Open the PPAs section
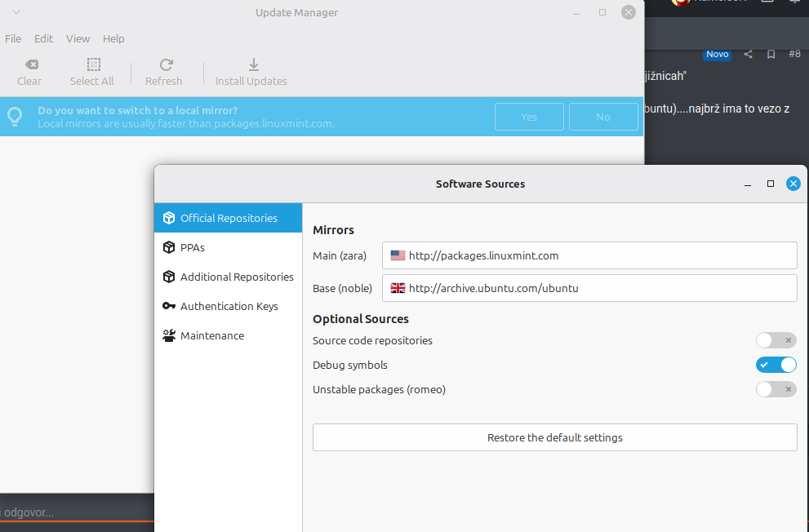809x532 pixels. (x=193, y=248)
